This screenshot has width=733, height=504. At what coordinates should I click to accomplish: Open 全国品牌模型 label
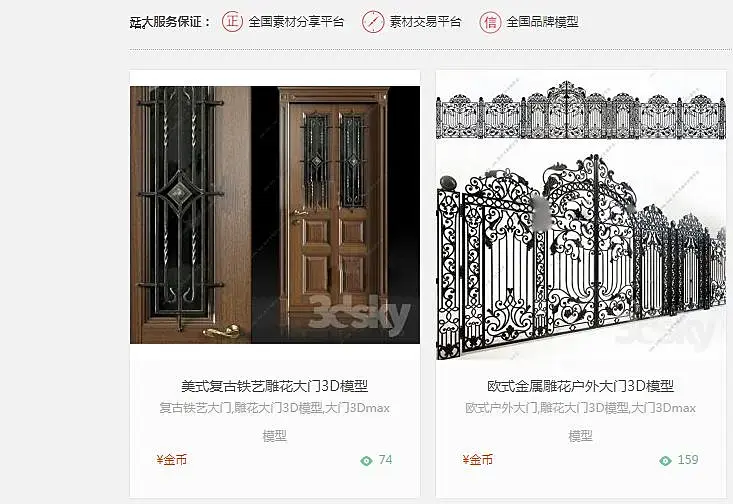[543, 22]
